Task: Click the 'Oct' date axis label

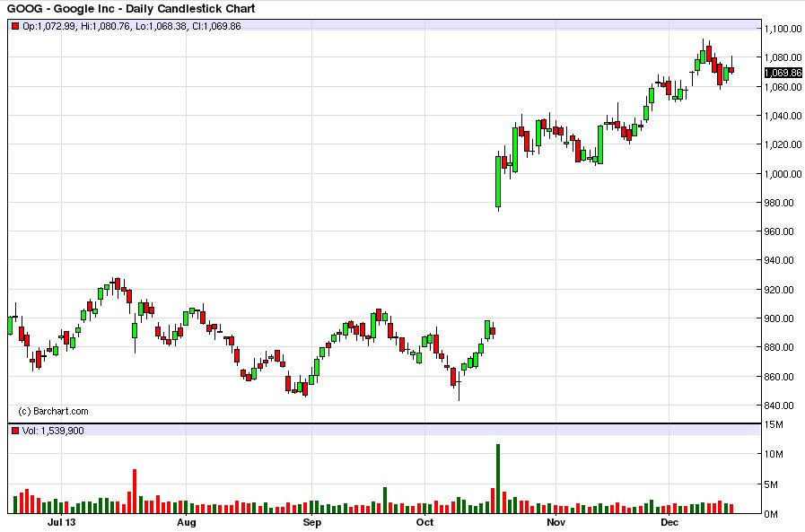Action: click(x=424, y=522)
